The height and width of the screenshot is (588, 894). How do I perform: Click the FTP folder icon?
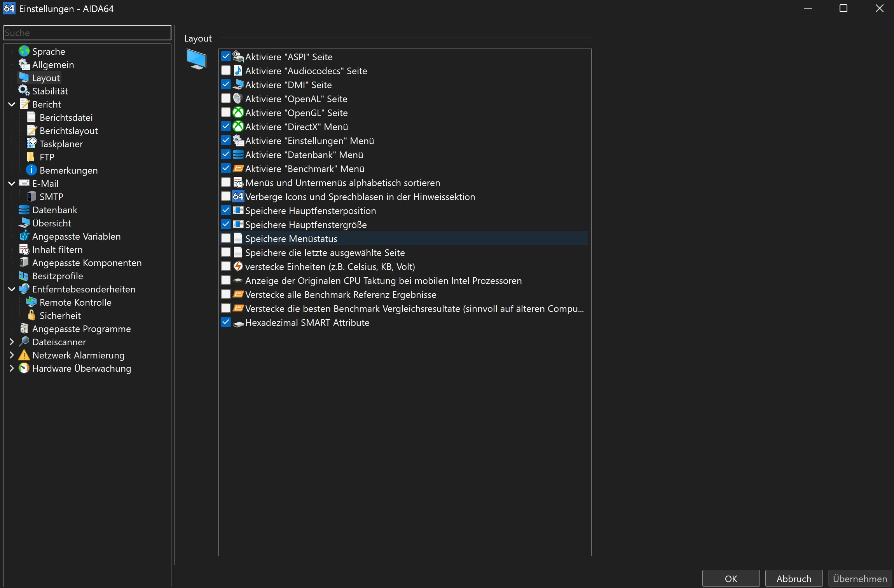click(31, 157)
